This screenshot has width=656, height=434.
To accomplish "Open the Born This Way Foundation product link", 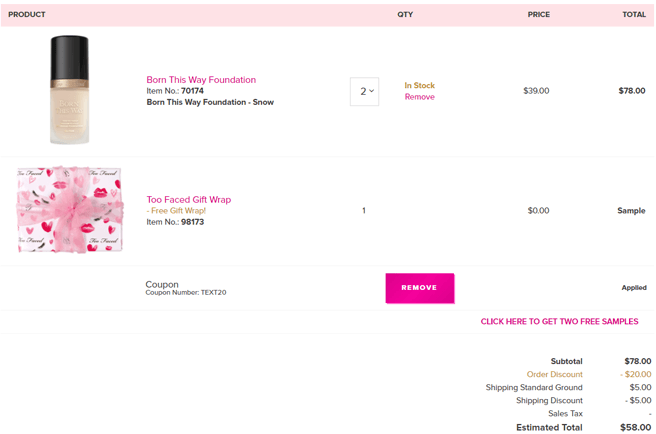I will [201, 80].
